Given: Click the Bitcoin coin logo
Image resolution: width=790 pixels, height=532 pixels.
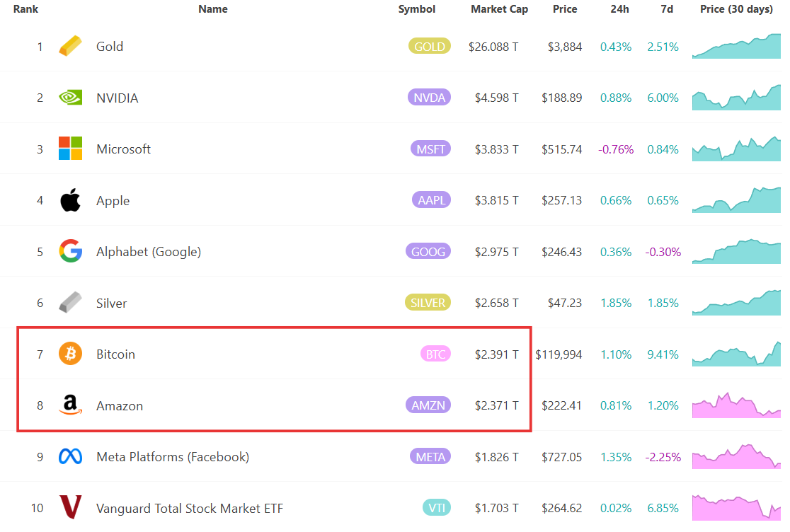Looking at the screenshot, I should click(69, 354).
